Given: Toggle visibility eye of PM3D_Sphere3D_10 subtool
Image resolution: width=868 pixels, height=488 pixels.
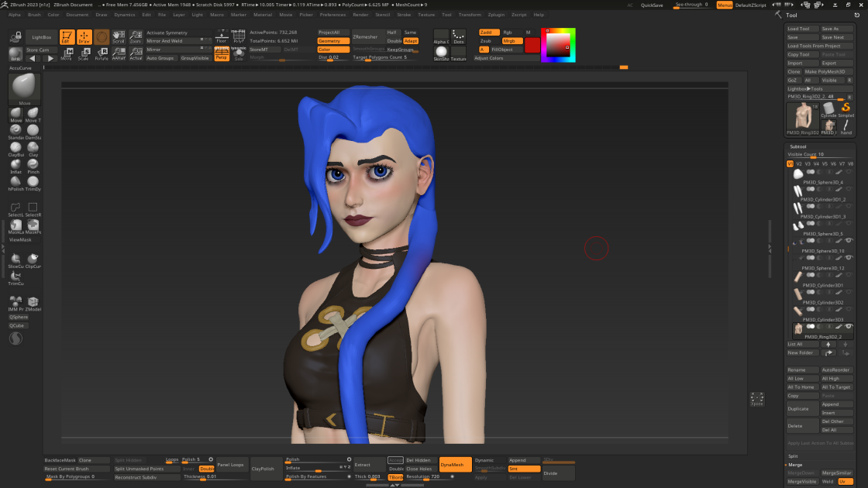Looking at the screenshot, I should [x=849, y=241].
